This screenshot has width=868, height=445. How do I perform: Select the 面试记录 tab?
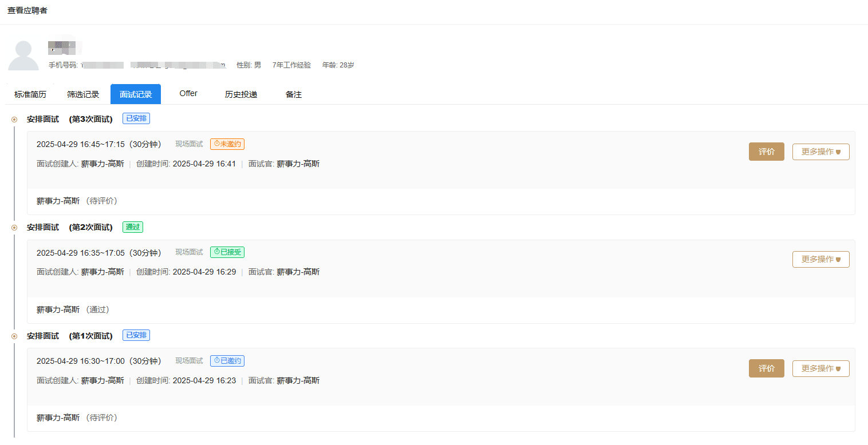click(136, 94)
